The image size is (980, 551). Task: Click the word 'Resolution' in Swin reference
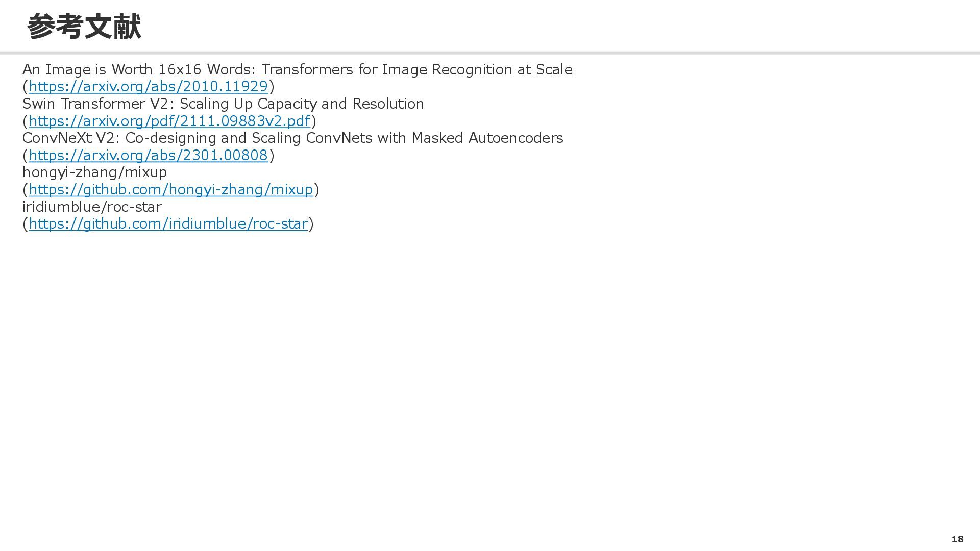click(x=388, y=104)
